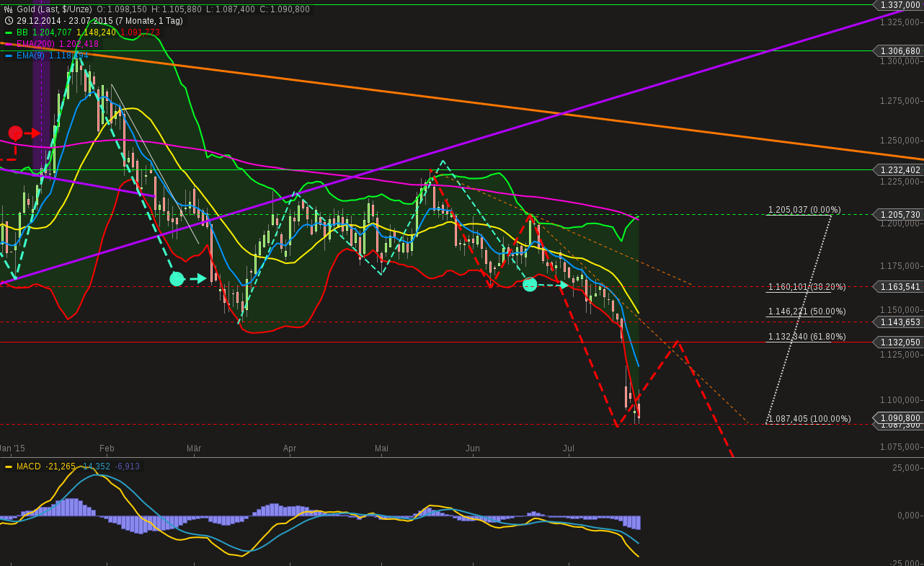Click the lower Bollinger value 1.091,773

[141, 32]
